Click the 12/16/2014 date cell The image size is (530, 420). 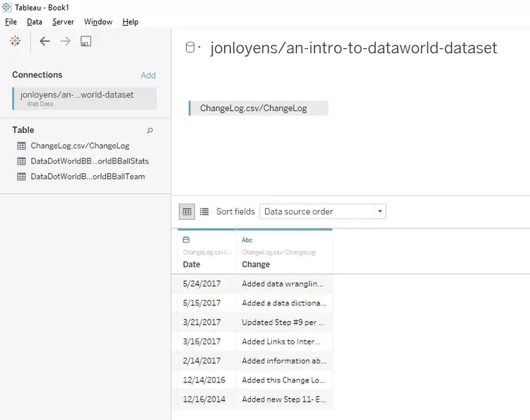207,399
